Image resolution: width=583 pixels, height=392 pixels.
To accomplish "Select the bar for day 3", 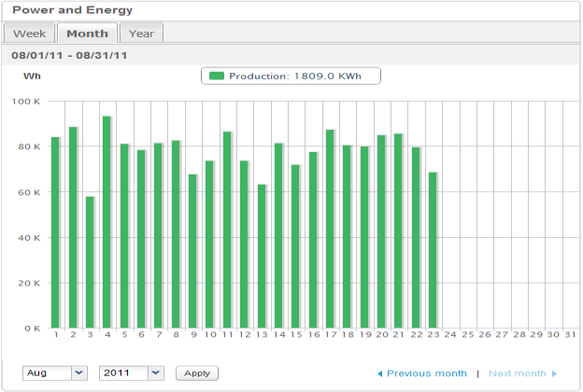I will (90, 262).
